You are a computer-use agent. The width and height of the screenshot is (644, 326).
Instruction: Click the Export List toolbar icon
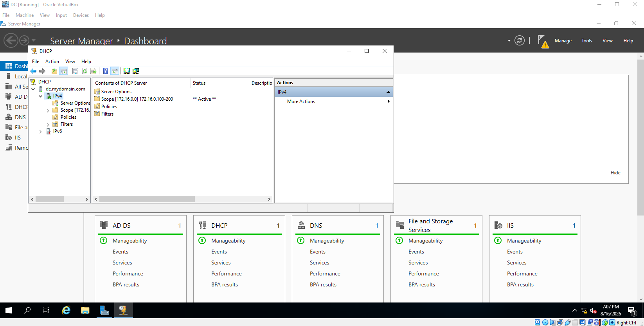click(94, 71)
